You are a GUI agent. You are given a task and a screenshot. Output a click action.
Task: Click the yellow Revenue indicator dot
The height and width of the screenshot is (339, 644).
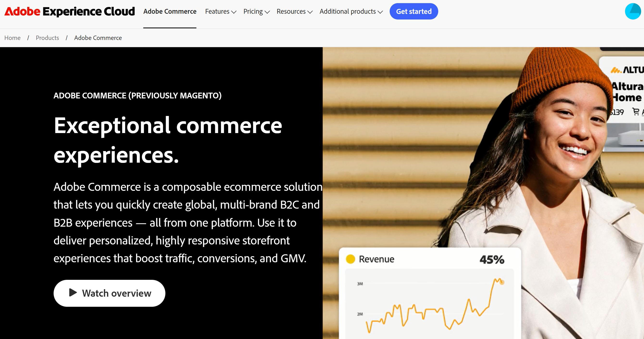350,259
